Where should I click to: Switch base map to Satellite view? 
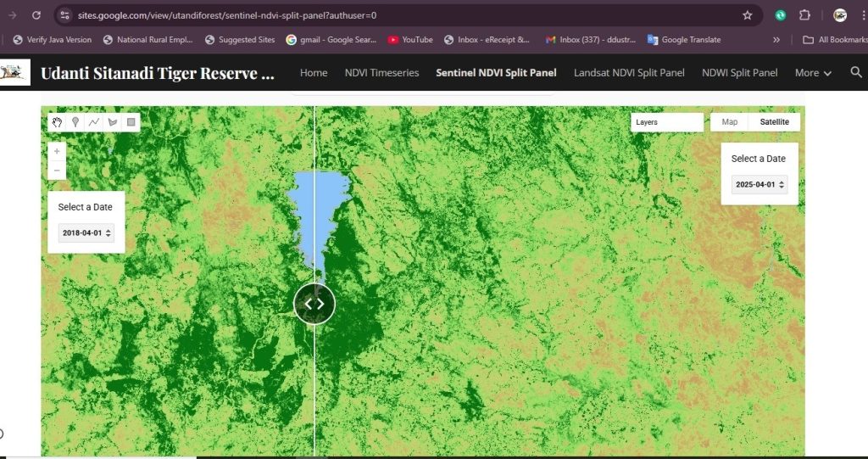[774, 122]
